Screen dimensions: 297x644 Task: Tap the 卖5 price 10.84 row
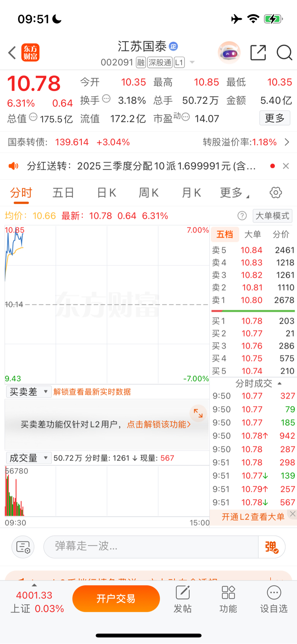(x=253, y=250)
